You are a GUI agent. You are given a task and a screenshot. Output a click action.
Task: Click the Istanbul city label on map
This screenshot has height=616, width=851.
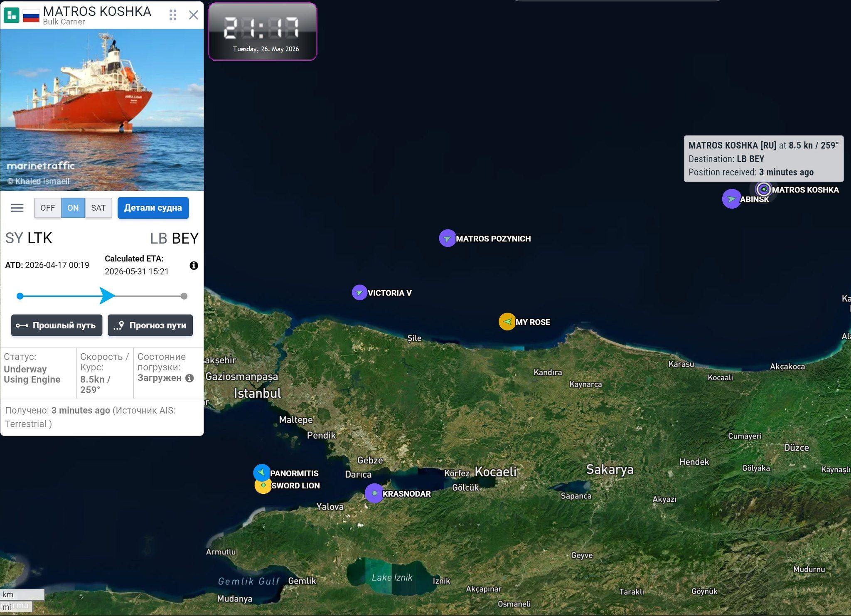coord(257,393)
